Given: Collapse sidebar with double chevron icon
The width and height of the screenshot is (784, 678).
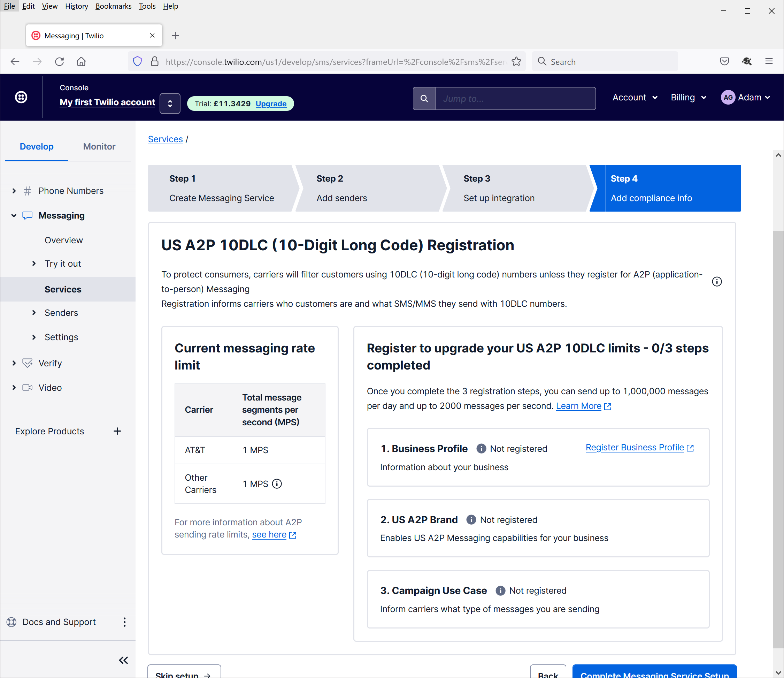Looking at the screenshot, I should tap(123, 660).
